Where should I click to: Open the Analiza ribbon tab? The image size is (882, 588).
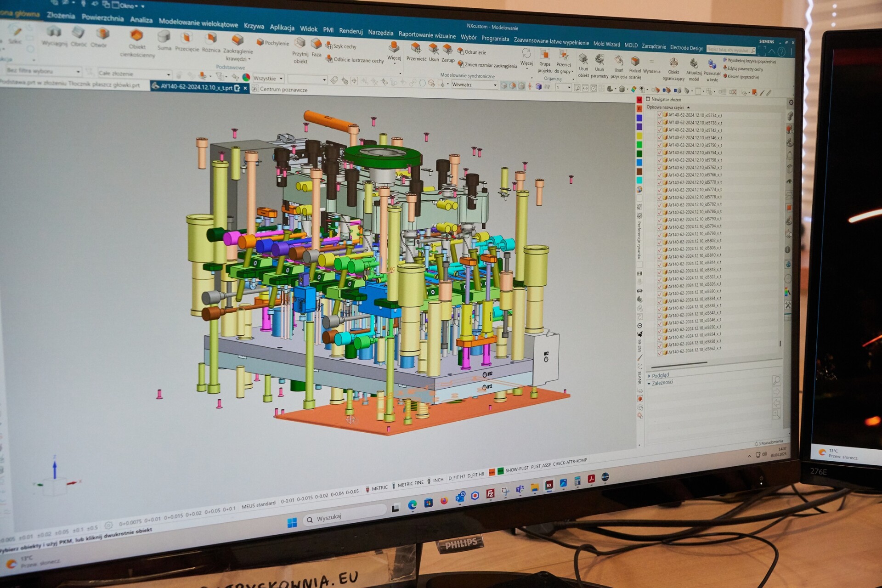tap(141, 20)
